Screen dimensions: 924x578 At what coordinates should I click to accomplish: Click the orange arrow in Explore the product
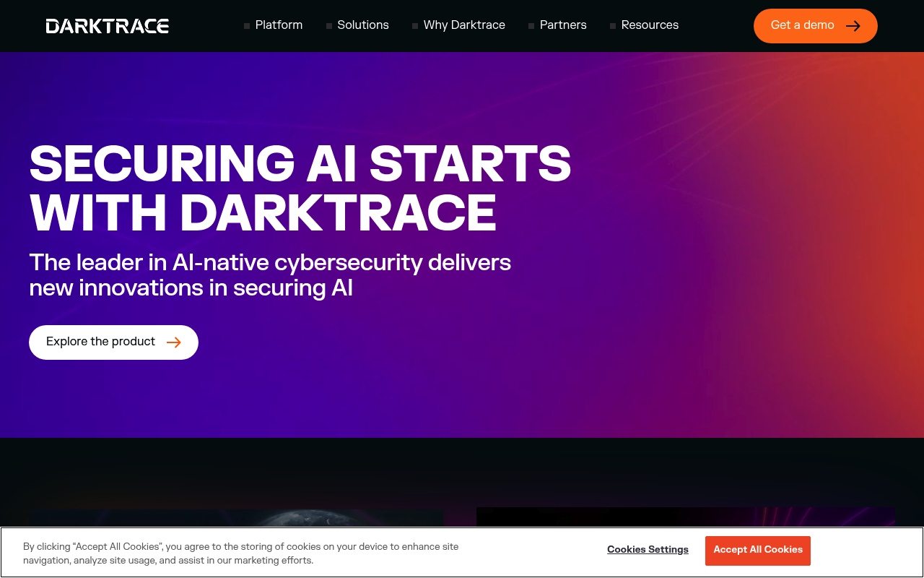pyautogui.click(x=174, y=342)
